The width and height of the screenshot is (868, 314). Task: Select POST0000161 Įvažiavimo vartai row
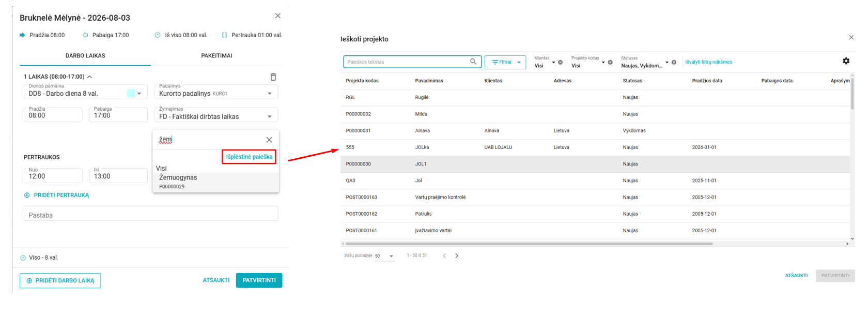click(595, 230)
